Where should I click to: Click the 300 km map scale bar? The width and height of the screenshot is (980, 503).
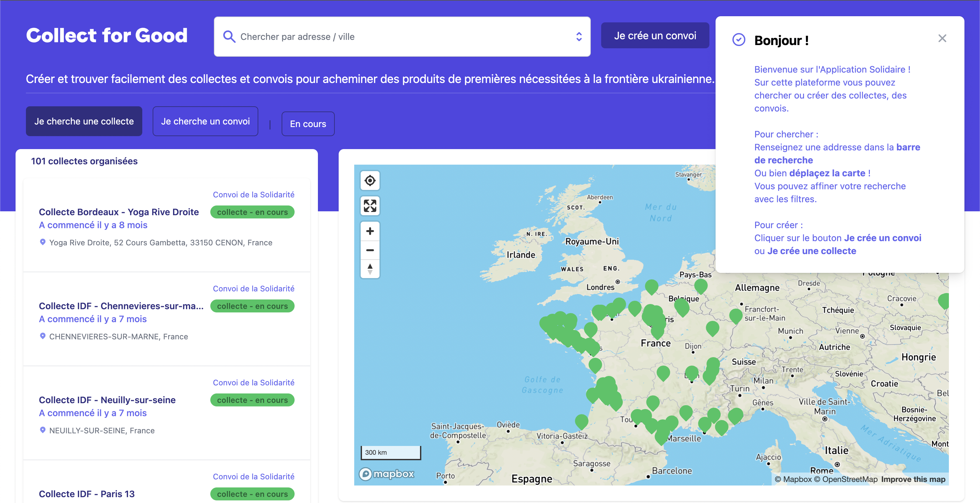coord(391,452)
